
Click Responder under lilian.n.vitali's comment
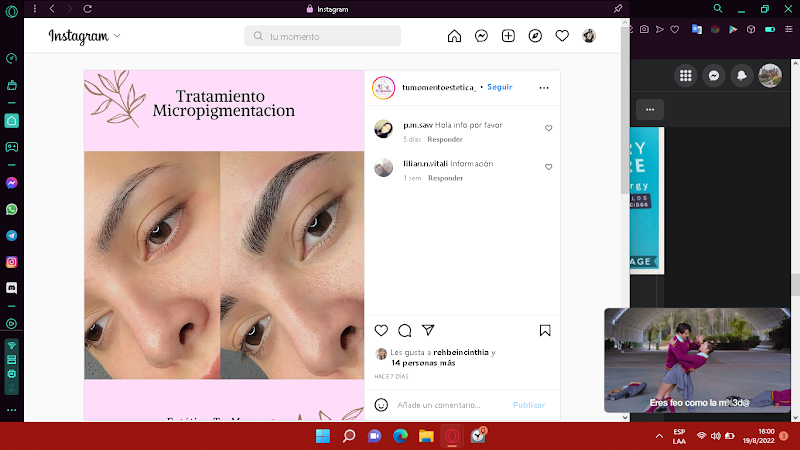click(x=445, y=178)
